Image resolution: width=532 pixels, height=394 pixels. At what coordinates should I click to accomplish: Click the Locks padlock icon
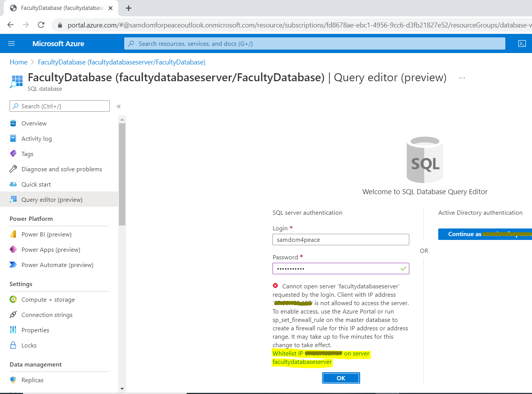click(x=13, y=345)
